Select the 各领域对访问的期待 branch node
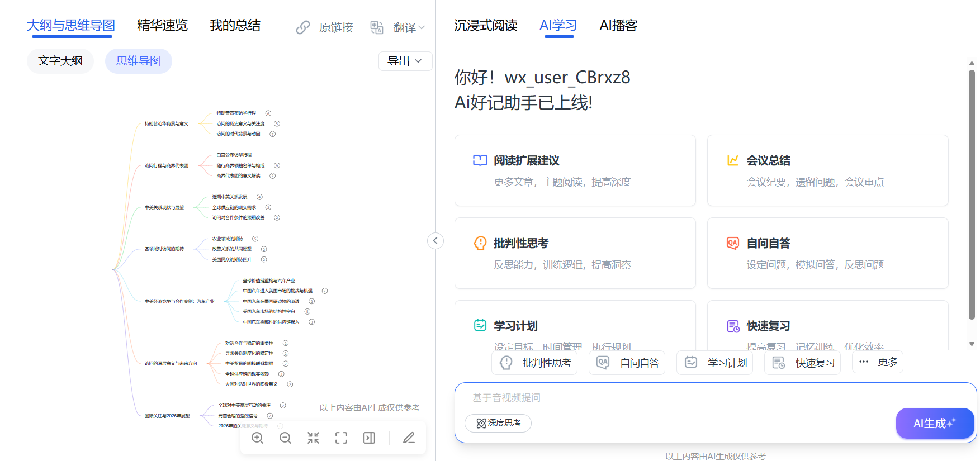Screen dimensions: 980x461 coord(164,249)
